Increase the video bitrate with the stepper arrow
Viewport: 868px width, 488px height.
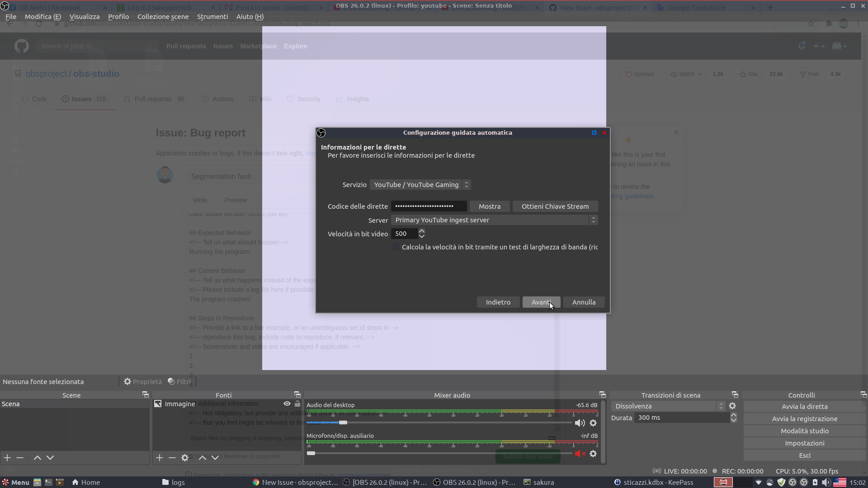[x=422, y=231]
